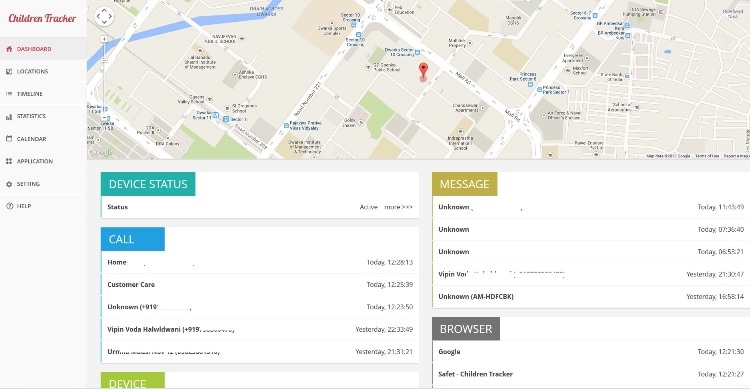The image size is (750, 389).
Task: Select Vipin Voda Halwldwani call entry
Action: pyautogui.click(x=260, y=329)
